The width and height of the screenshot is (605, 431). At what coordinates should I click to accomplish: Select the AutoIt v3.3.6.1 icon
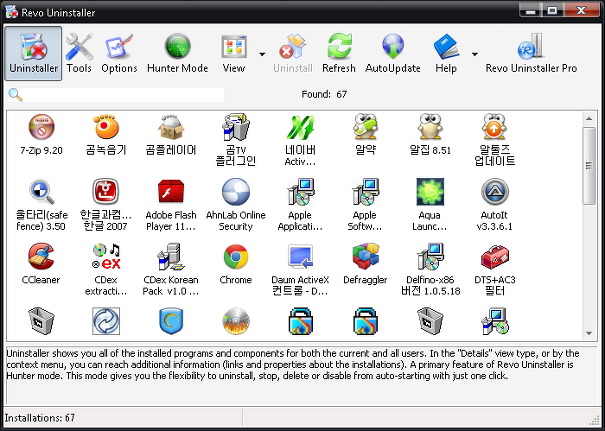(x=495, y=191)
